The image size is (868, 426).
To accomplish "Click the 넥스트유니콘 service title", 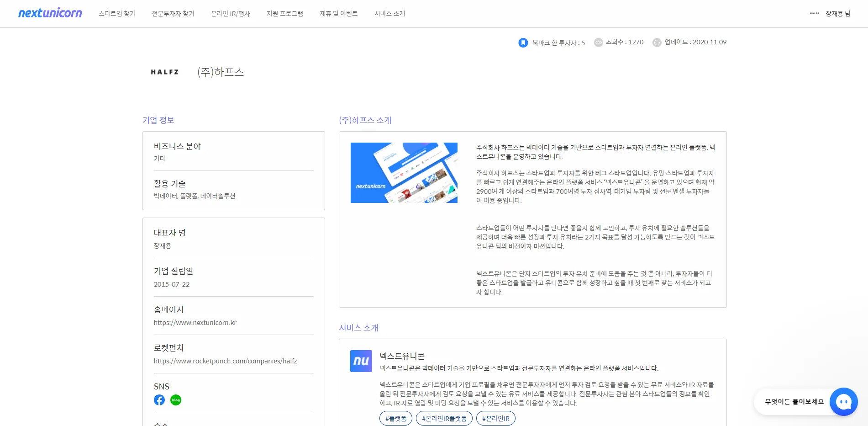I will 402,356.
